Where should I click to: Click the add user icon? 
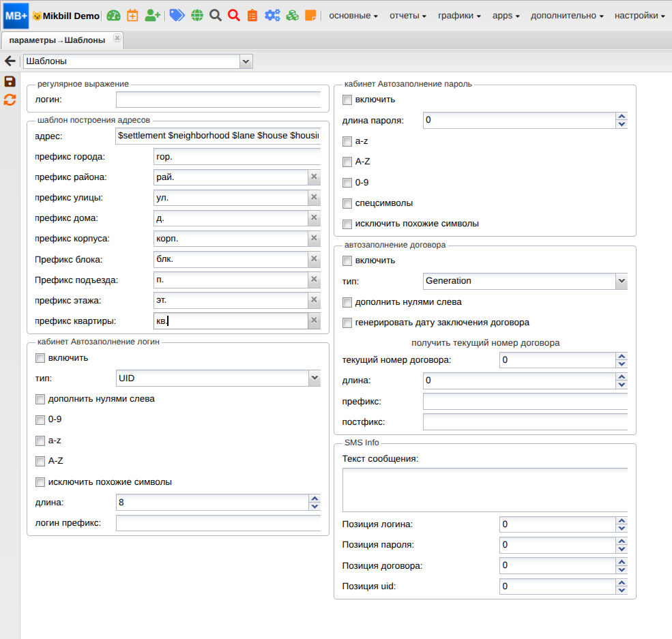point(153,16)
